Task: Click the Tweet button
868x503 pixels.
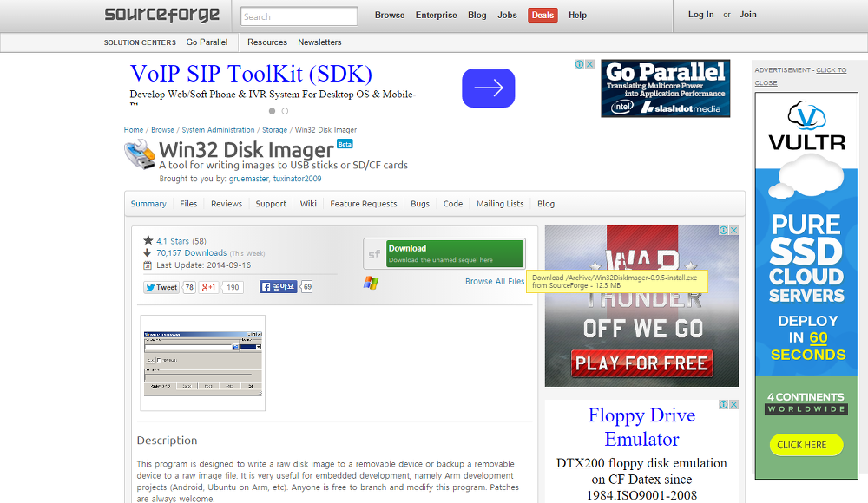Action: tap(161, 287)
